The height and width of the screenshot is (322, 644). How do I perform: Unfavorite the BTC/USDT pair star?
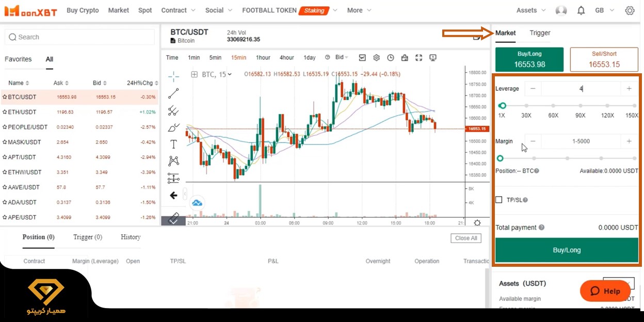(x=5, y=97)
